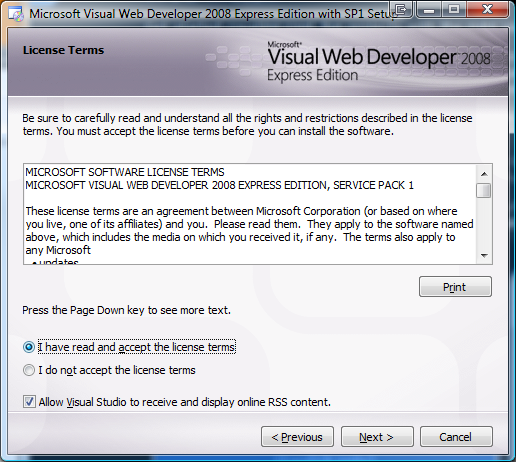Print the license terms
The width and height of the screenshot is (516, 462).
[455, 287]
